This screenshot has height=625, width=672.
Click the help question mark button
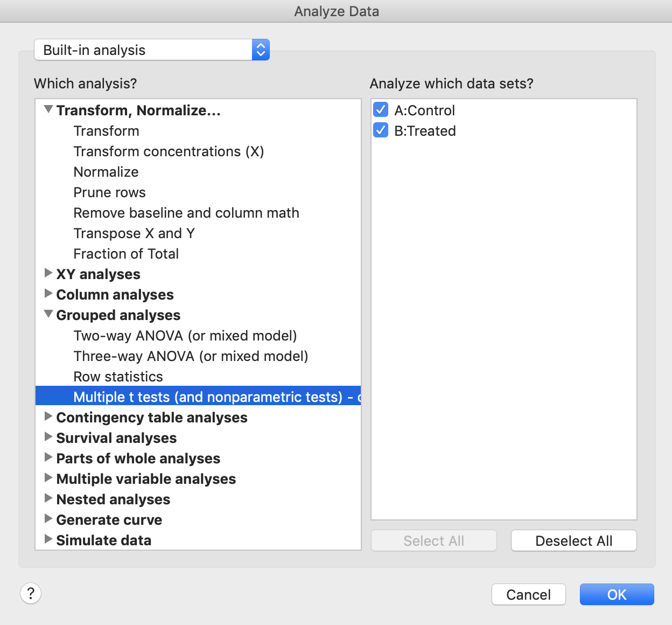point(31,593)
